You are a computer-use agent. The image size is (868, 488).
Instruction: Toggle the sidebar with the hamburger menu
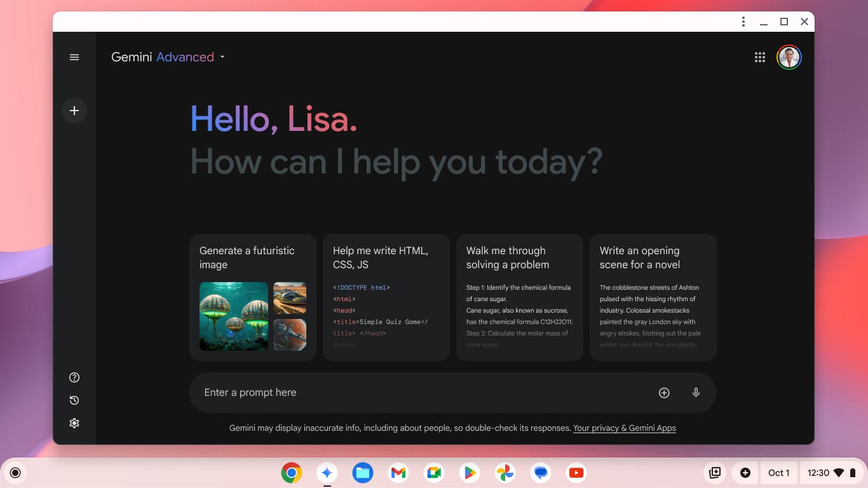click(74, 57)
